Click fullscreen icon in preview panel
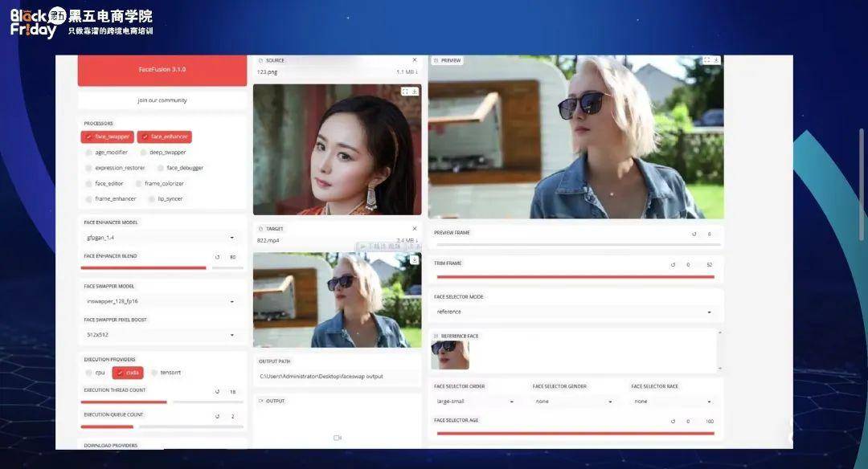The image size is (868, 469). pos(707,59)
